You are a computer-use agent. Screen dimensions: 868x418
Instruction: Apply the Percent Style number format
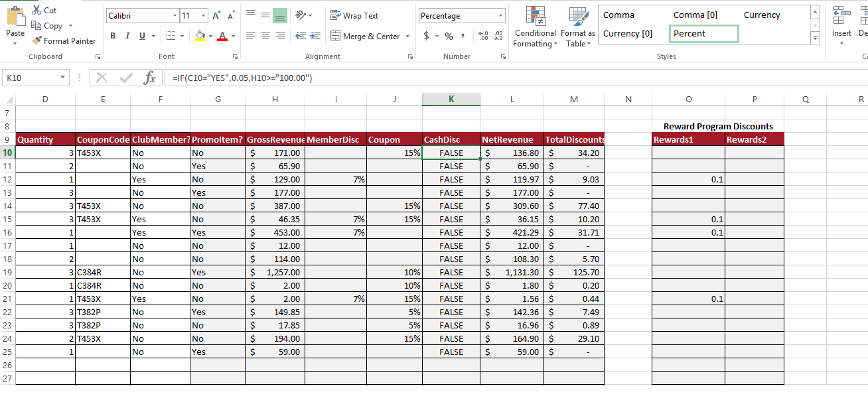click(x=449, y=36)
